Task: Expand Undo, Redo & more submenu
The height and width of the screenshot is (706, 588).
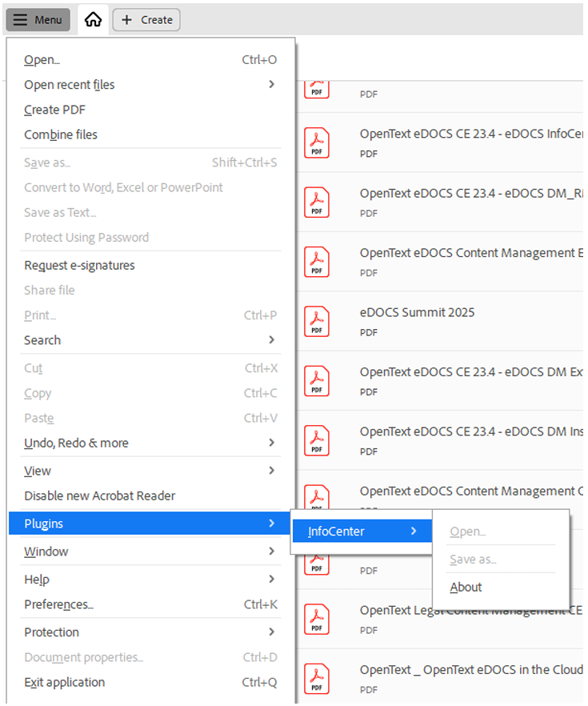Action: click(150, 443)
